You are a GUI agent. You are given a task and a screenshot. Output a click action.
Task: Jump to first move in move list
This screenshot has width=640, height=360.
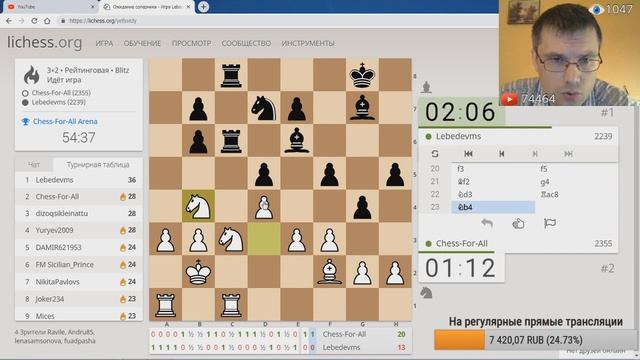pos(468,153)
